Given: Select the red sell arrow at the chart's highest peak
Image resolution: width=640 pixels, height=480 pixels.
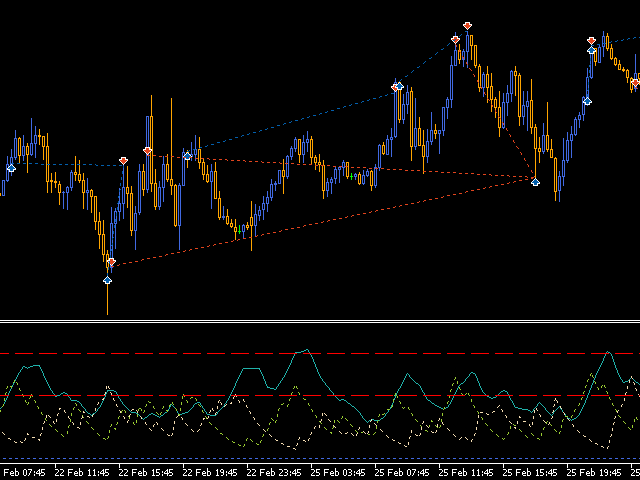Looking at the screenshot, I should tap(467, 26).
